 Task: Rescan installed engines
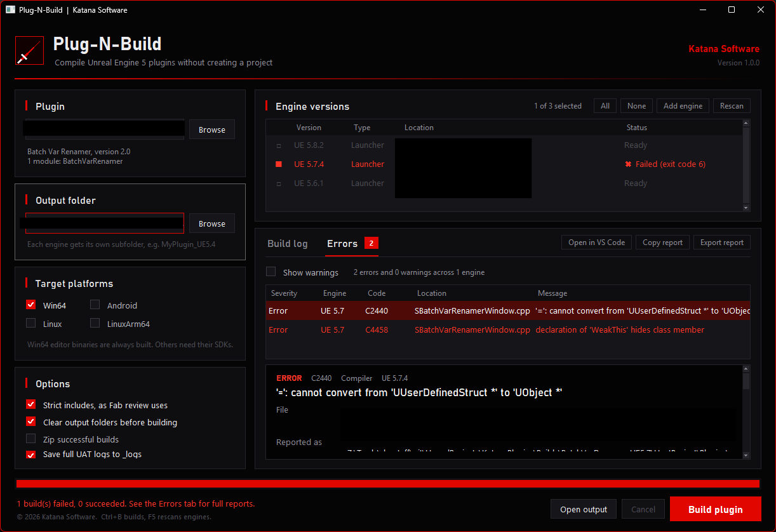[732, 106]
